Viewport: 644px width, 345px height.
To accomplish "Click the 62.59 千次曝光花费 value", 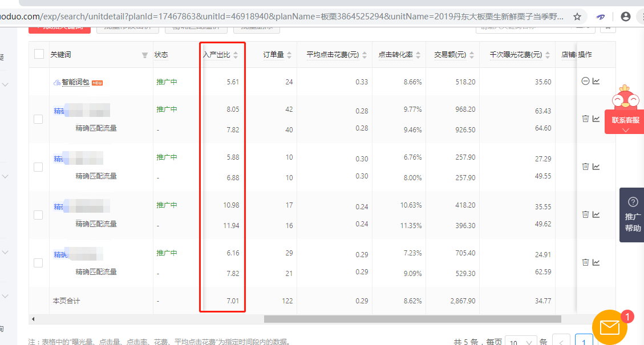I will (x=543, y=272).
